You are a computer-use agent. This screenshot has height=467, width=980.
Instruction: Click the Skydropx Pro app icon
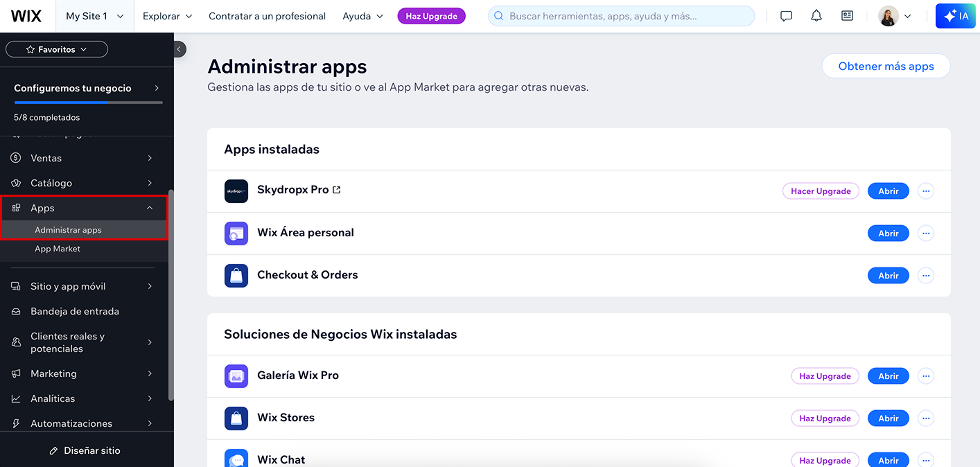236,191
